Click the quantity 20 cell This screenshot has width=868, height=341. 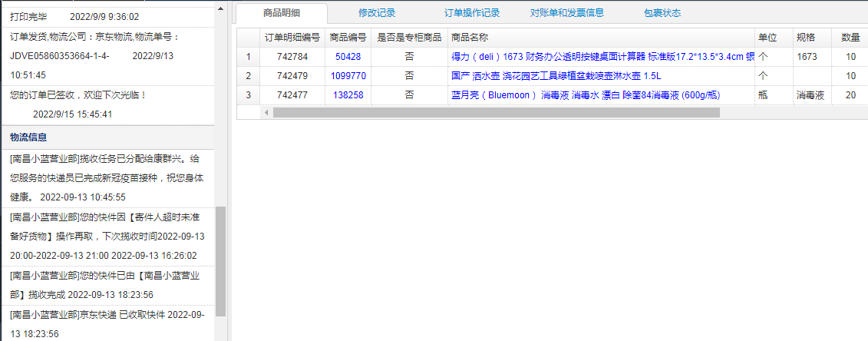[850, 95]
